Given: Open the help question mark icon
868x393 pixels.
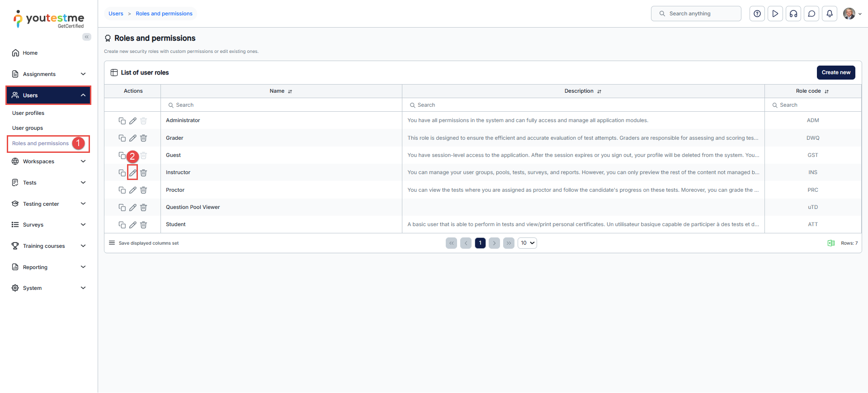Looking at the screenshot, I should [x=757, y=14].
